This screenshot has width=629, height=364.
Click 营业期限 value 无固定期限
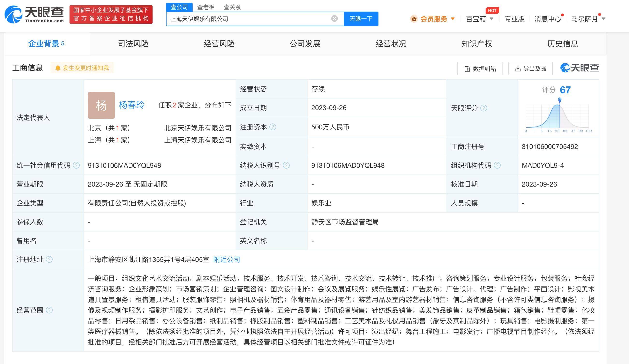[x=150, y=184]
